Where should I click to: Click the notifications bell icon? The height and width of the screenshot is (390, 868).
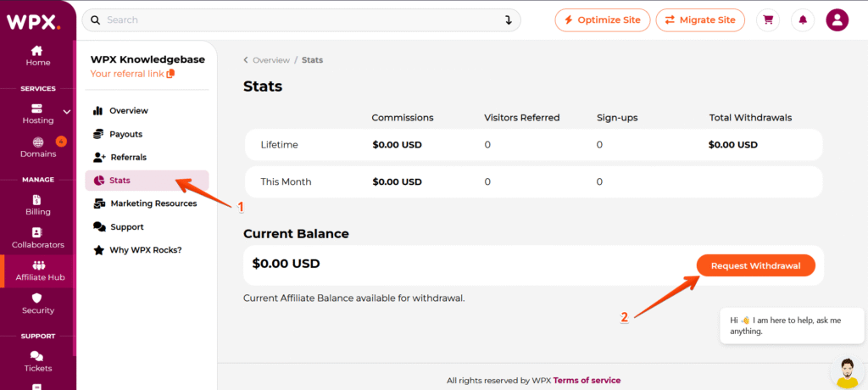pos(803,19)
